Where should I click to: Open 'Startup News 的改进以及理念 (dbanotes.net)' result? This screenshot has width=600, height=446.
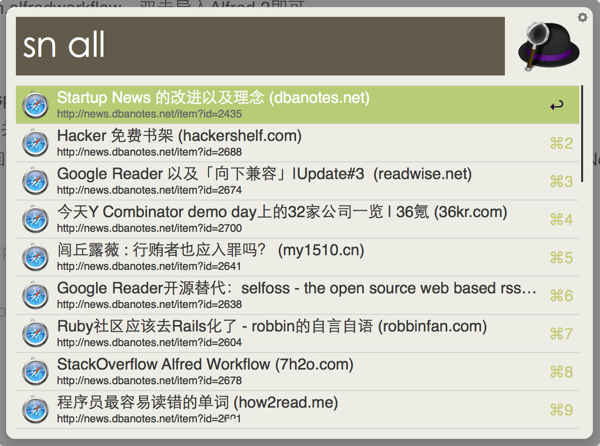pos(297,105)
